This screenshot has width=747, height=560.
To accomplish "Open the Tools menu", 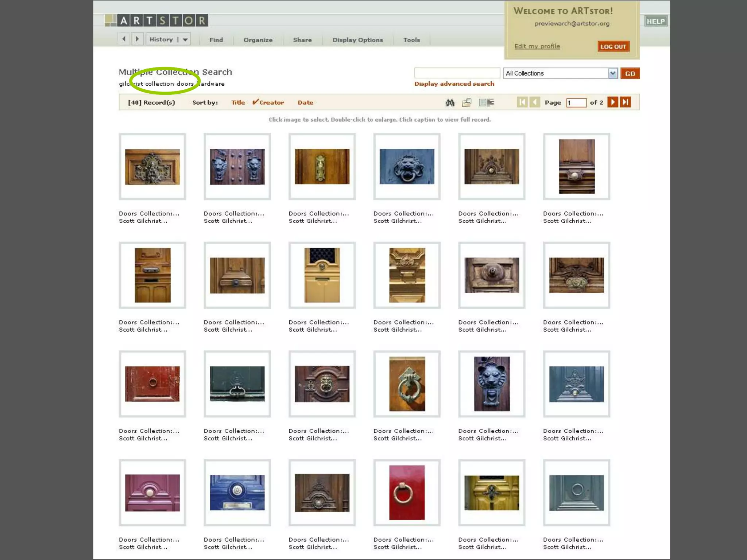I will [411, 40].
